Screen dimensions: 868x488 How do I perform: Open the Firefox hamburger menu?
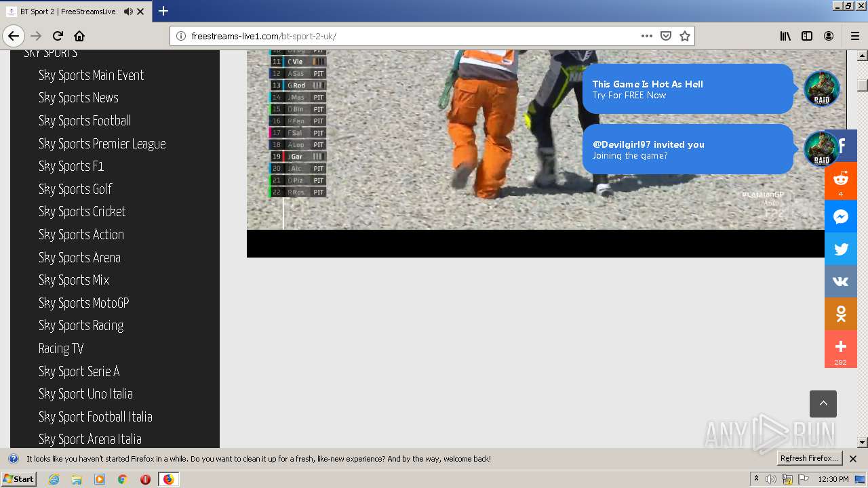coord(855,36)
